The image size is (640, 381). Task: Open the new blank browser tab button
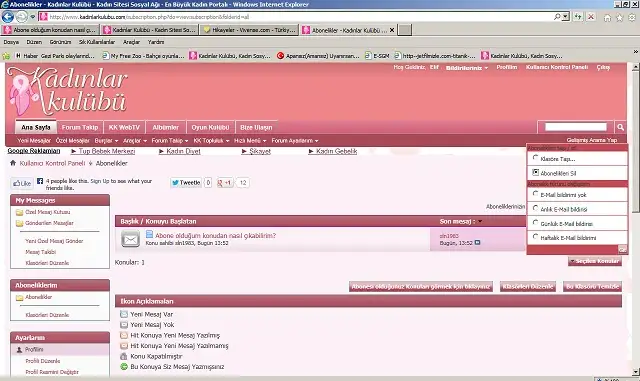405,30
